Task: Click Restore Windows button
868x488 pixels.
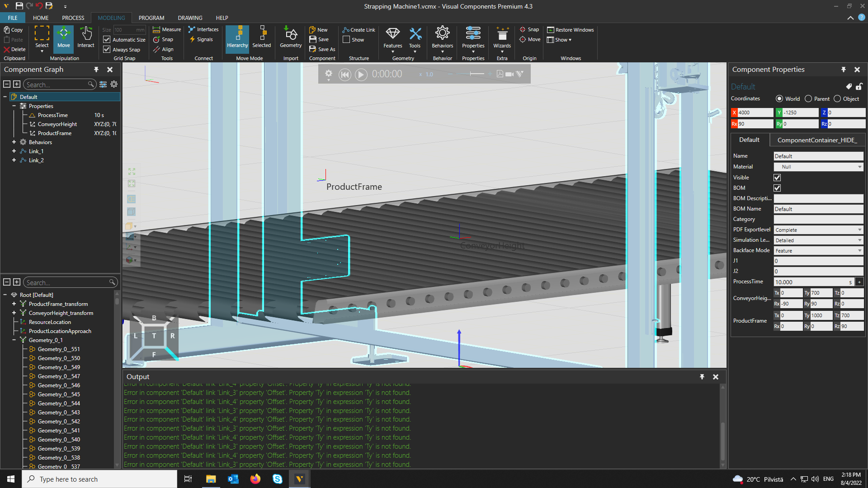Action: [x=571, y=30]
